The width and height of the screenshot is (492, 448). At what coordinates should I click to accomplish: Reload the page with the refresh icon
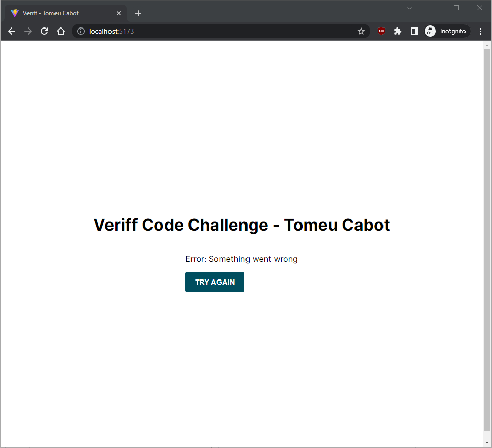pos(44,31)
